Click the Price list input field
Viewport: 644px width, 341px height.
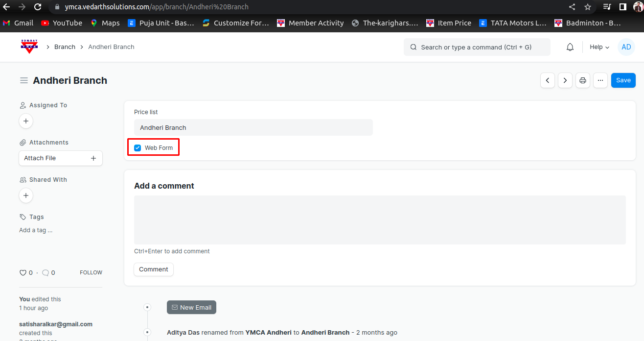click(253, 127)
